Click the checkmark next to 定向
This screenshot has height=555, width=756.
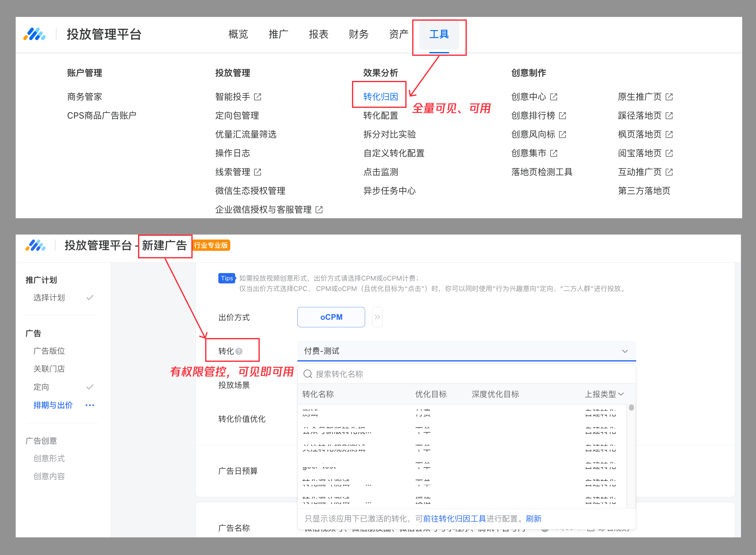(90, 387)
